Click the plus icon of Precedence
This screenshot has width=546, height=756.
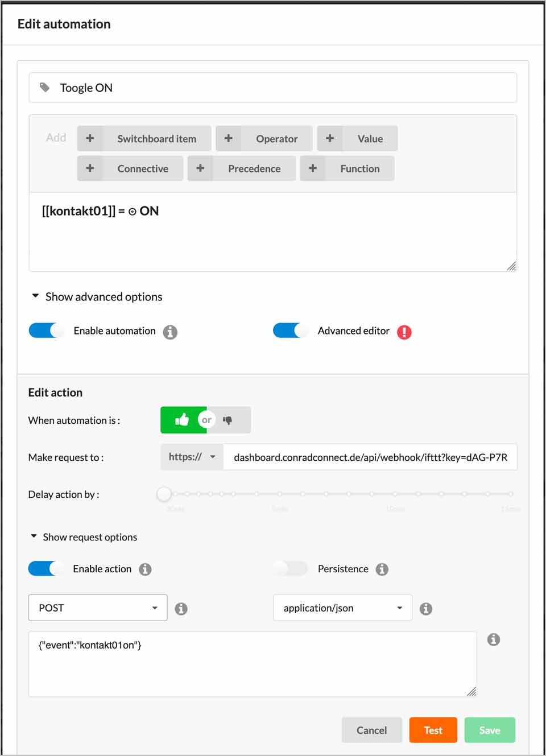click(200, 168)
